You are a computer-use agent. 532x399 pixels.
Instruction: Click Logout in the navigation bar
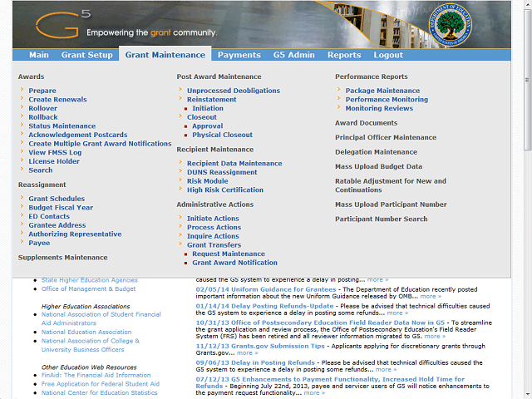click(x=388, y=55)
